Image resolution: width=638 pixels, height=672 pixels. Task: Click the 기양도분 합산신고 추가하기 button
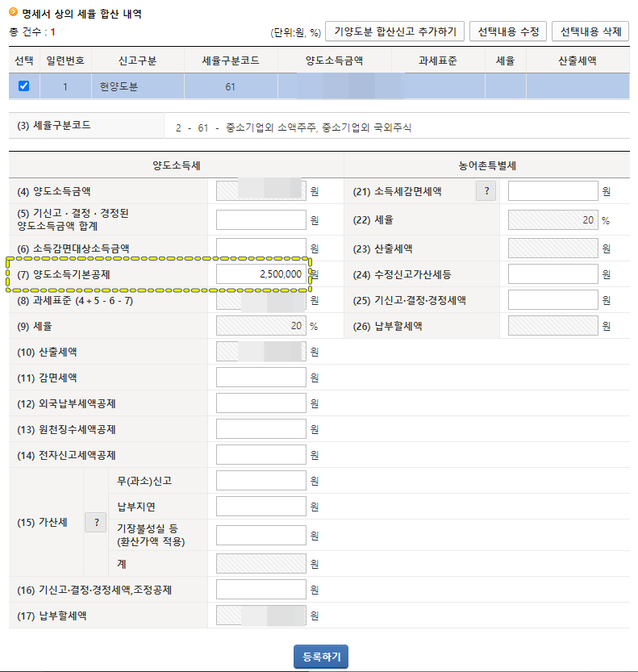point(394,31)
